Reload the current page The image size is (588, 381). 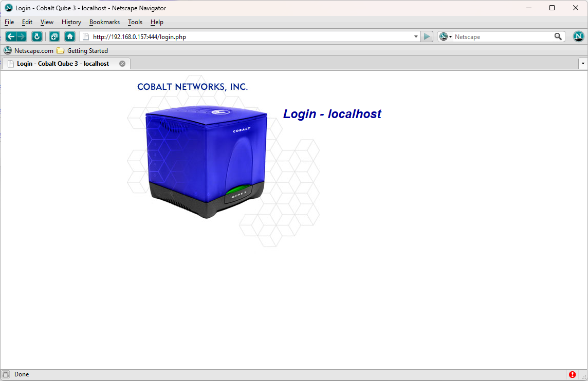[x=36, y=36]
